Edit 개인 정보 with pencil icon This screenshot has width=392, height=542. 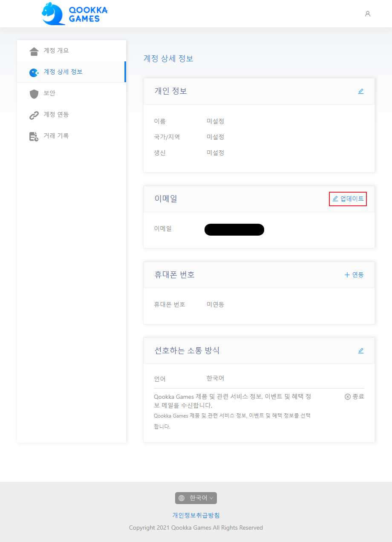pos(361,91)
